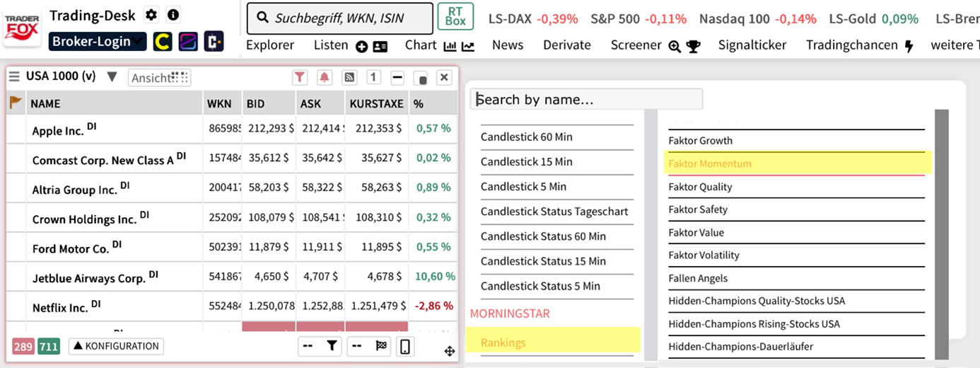
Task: Open the Broker-Login dropdown
Action: 98,42
